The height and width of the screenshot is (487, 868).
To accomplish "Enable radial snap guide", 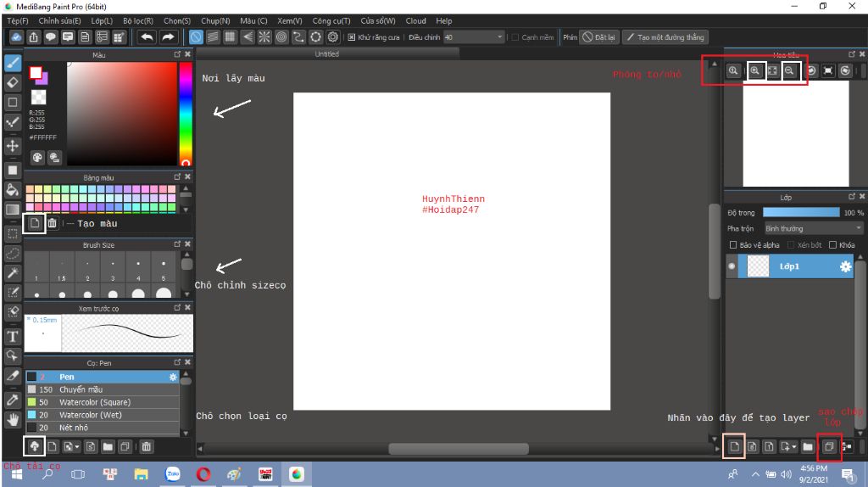I will coord(264,37).
